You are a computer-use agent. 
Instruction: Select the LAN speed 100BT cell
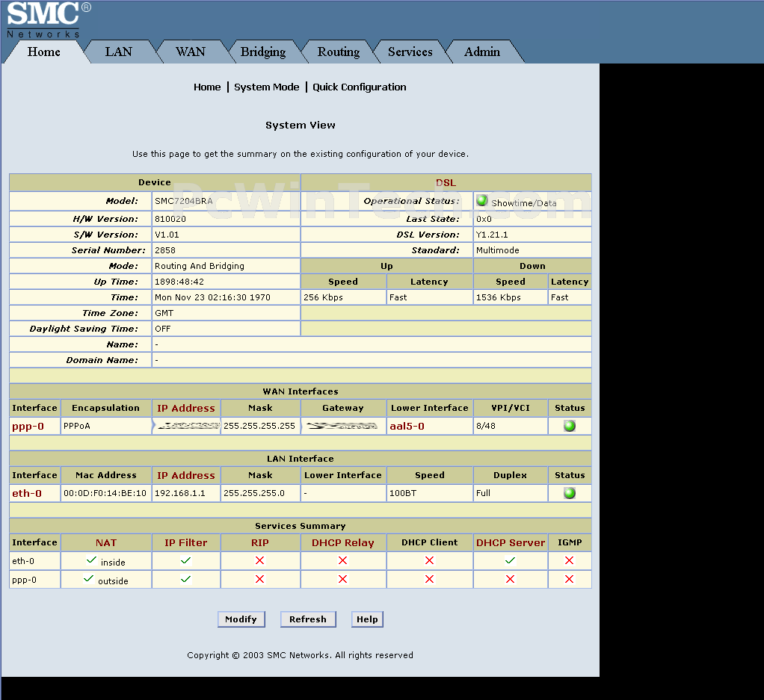click(429, 493)
